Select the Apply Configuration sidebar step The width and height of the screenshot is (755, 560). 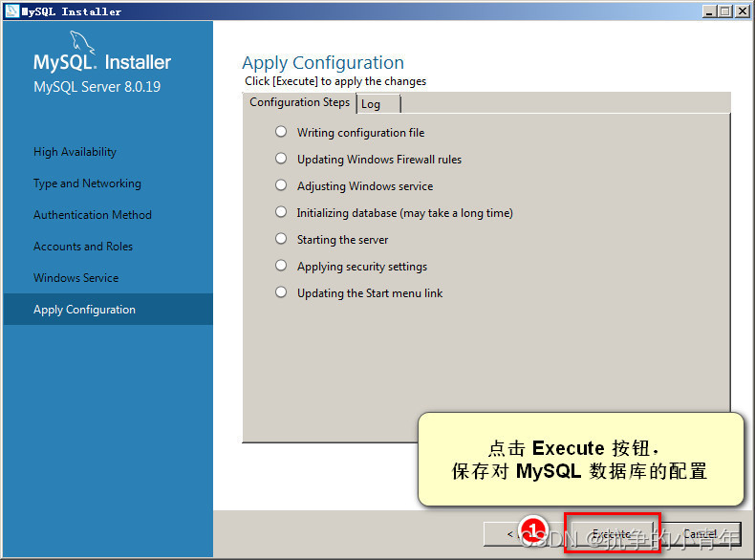point(108,309)
